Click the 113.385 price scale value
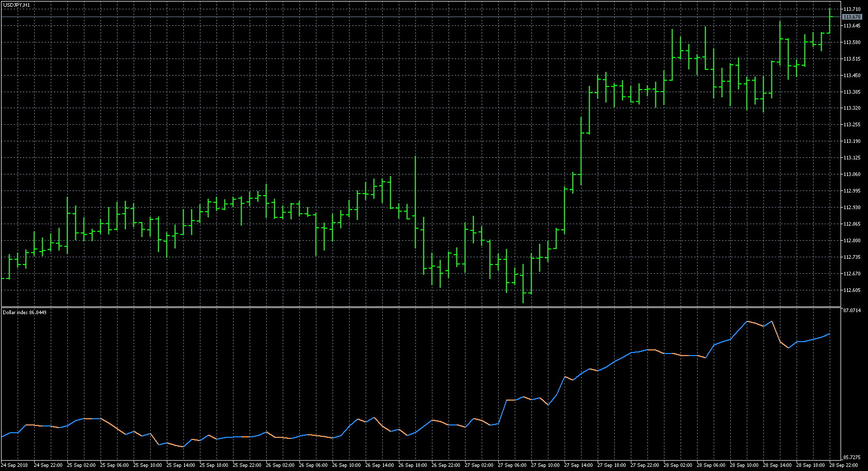The width and height of the screenshot is (868, 471). point(852,92)
